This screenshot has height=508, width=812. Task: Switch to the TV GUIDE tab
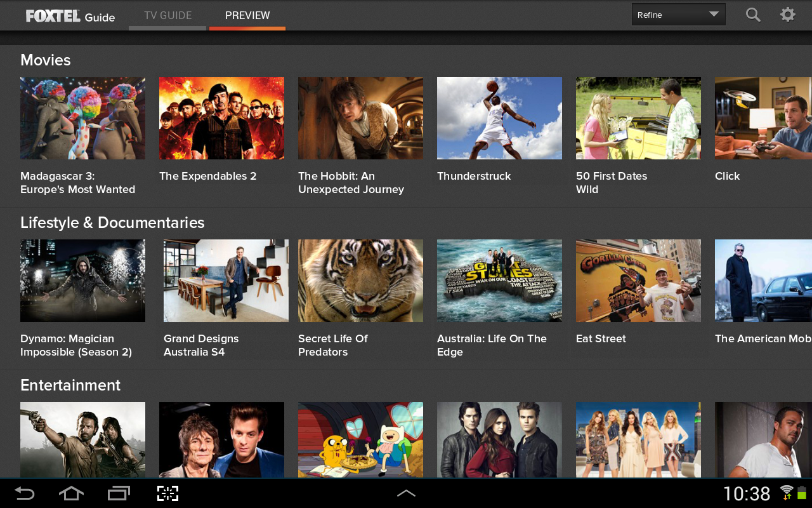coord(167,15)
